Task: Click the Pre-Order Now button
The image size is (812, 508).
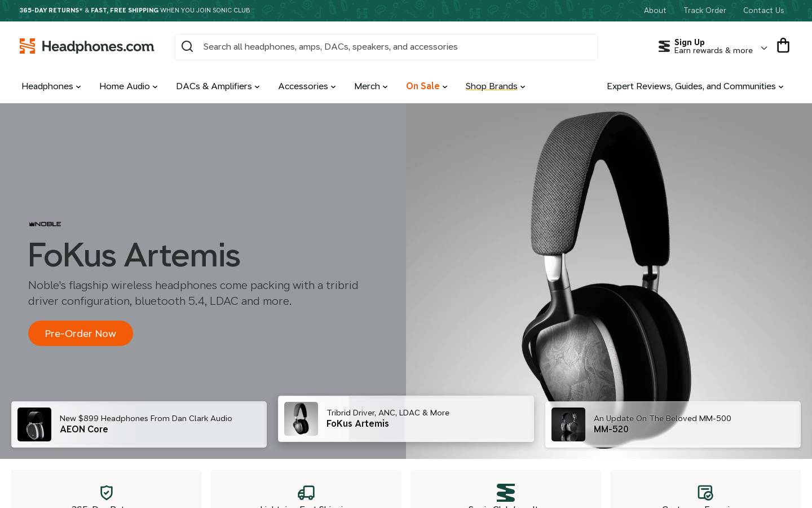Action: tap(81, 334)
